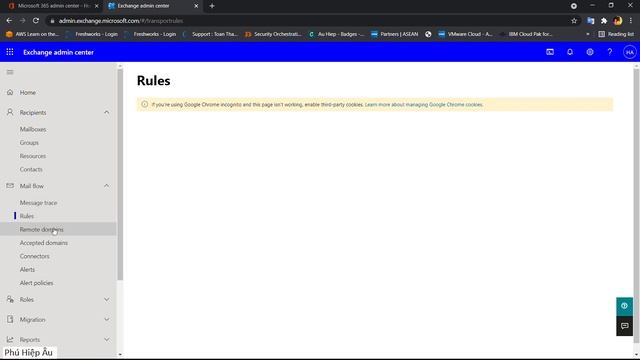Open the Chrome profile avatar
Image resolution: width=640 pixels, height=360 pixels.
[618, 20]
